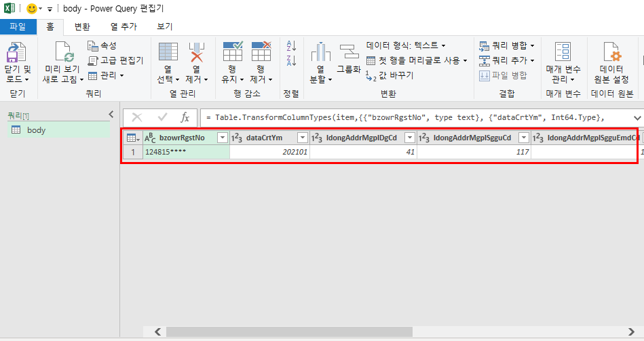Click the smiley feedback icon
The width and height of the screenshot is (644, 341).
tap(32, 8)
